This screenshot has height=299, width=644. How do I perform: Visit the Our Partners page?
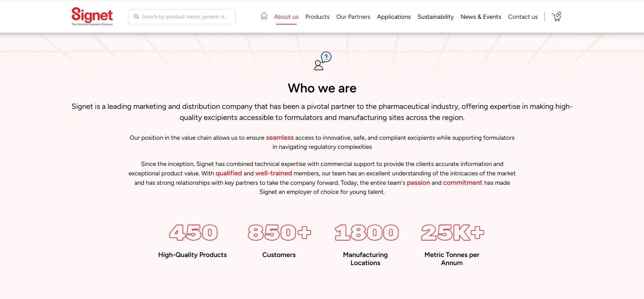(353, 16)
